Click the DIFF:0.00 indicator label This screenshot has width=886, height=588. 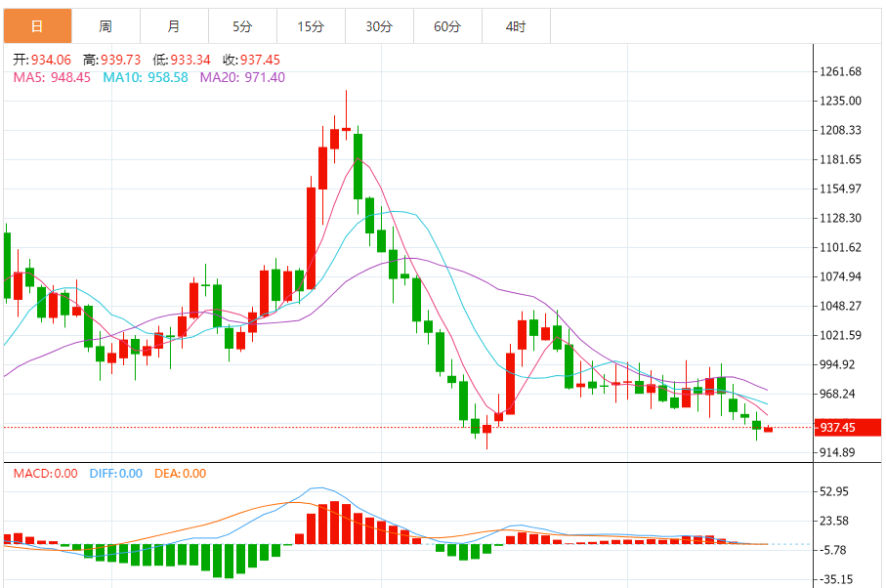(116, 474)
